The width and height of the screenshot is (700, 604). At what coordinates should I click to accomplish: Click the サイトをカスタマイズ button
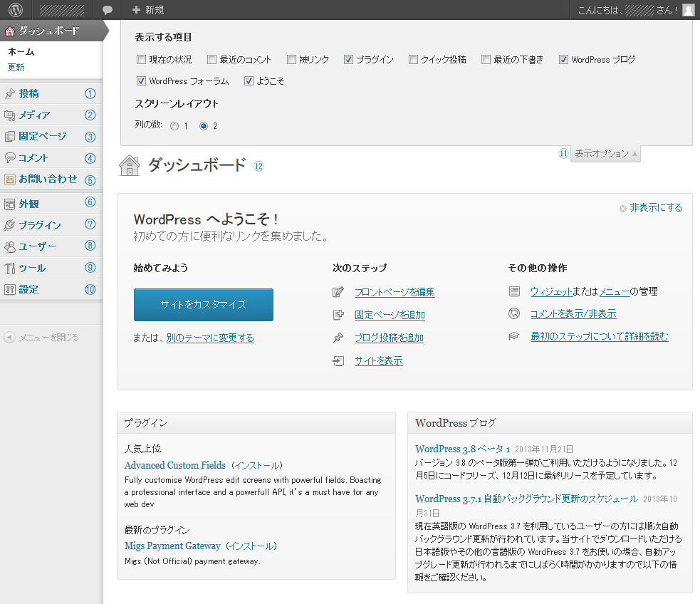pyautogui.click(x=204, y=304)
